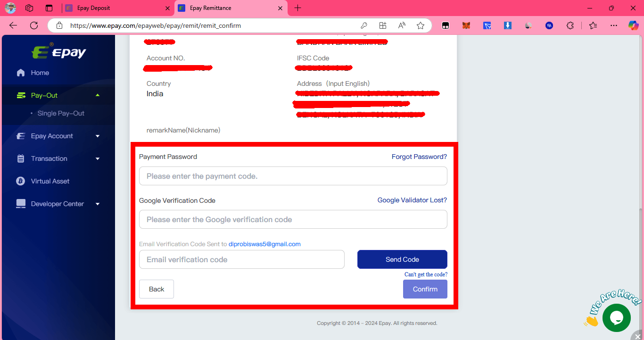This screenshot has height=340, width=644.
Task: Open the grey circular extension icon
Action: [528, 25]
